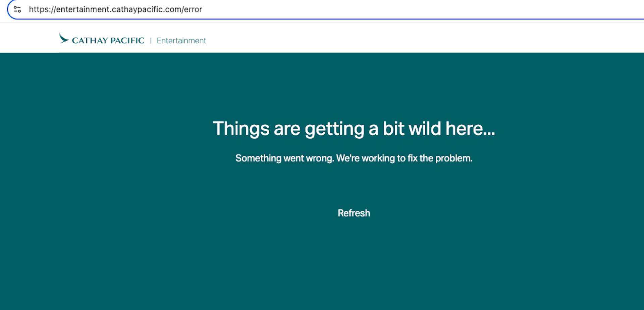Image resolution: width=644 pixels, height=310 pixels.
Task: Click the word 'Something' in the subtitle
Action: point(258,158)
